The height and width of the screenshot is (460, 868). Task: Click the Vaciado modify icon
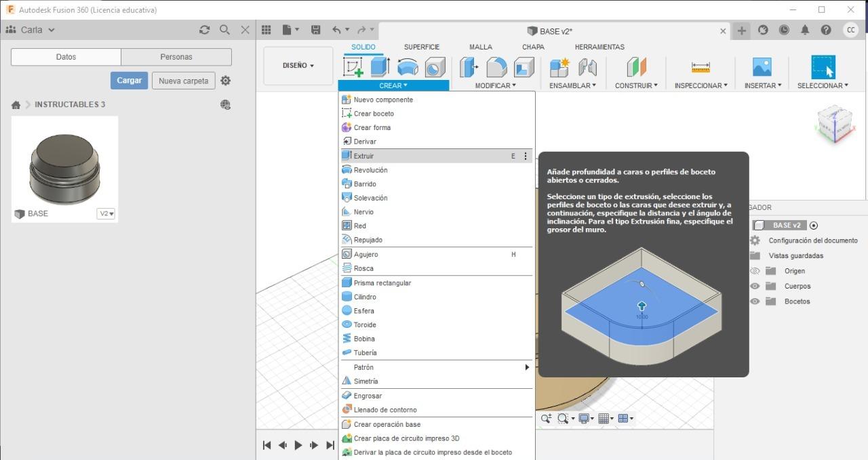tap(524, 67)
